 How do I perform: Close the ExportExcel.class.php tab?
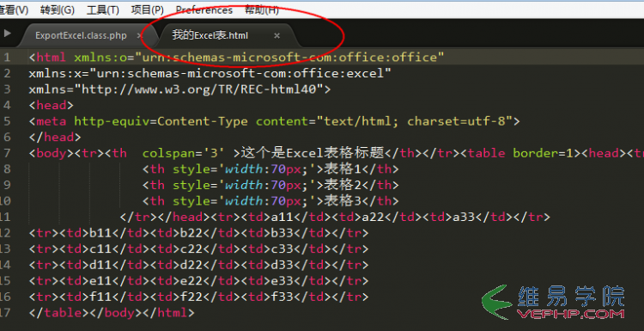pyautogui.click(x=139, y=36)
